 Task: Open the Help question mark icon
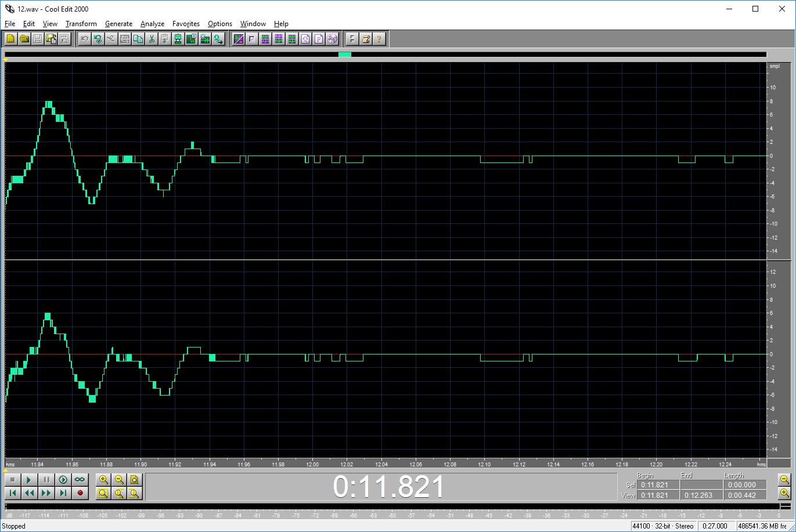click(x=379, y=39)
